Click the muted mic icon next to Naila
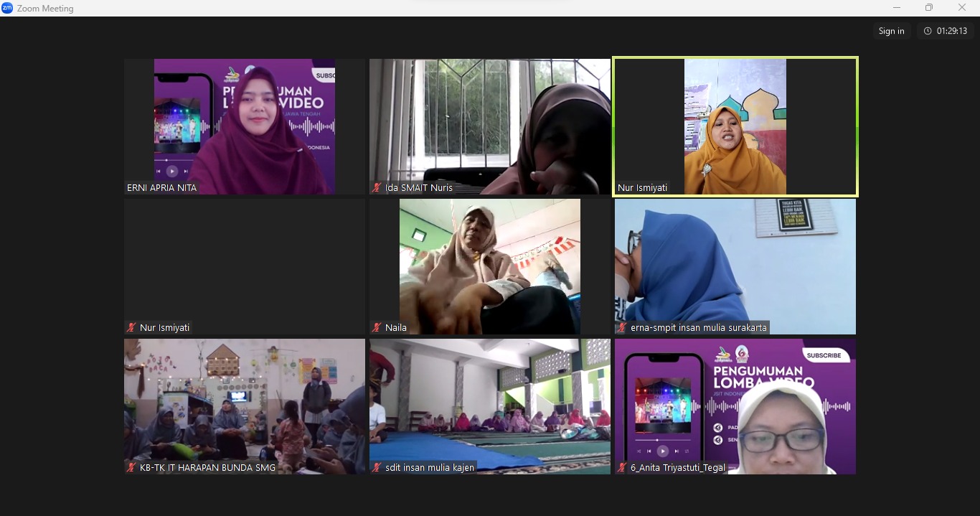 (x=377, y=328)
